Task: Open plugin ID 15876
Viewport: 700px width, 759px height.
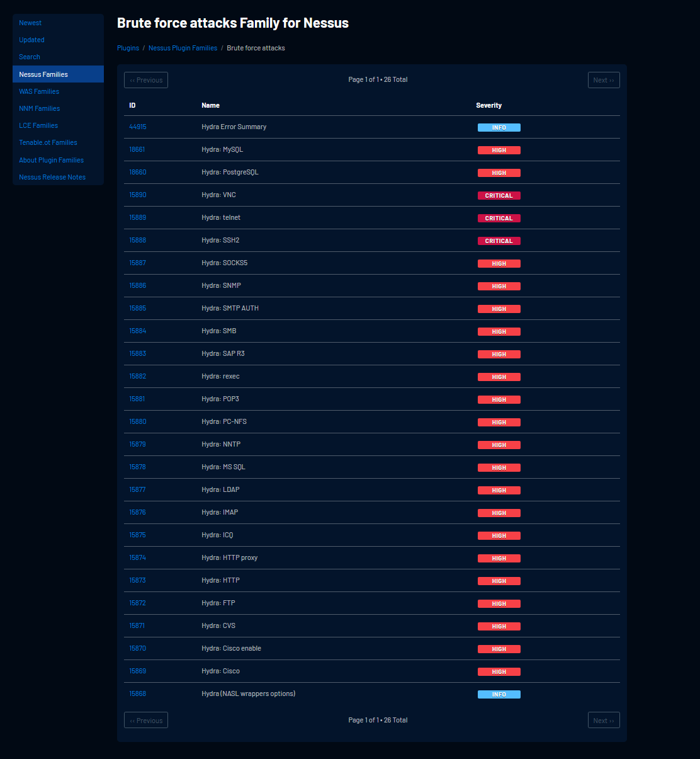Action: click(x=138, y=512)
